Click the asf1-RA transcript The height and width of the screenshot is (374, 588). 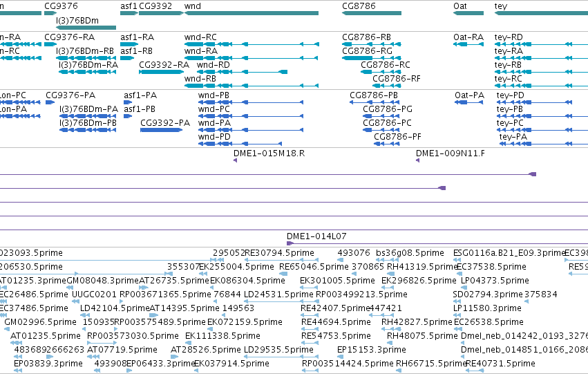(x=129, y=44)
